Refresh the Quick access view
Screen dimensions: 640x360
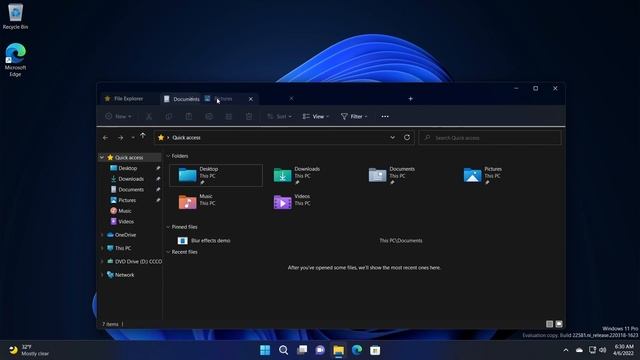[407, 138]
